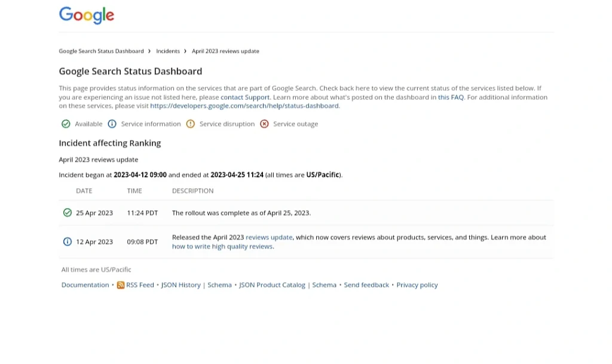Open Privacy policy link
Screen dimensions: 612x364
(417, 285)
